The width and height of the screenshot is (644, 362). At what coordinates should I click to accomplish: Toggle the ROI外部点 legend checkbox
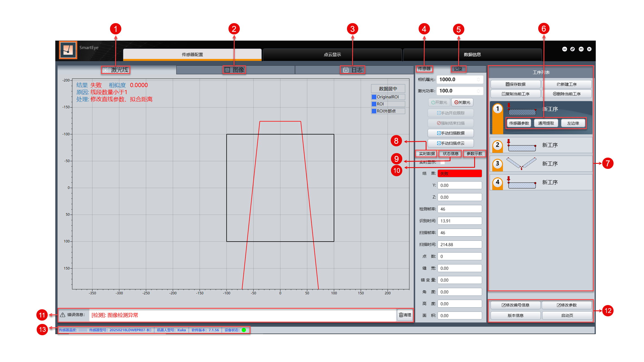(x=374, y=111)
